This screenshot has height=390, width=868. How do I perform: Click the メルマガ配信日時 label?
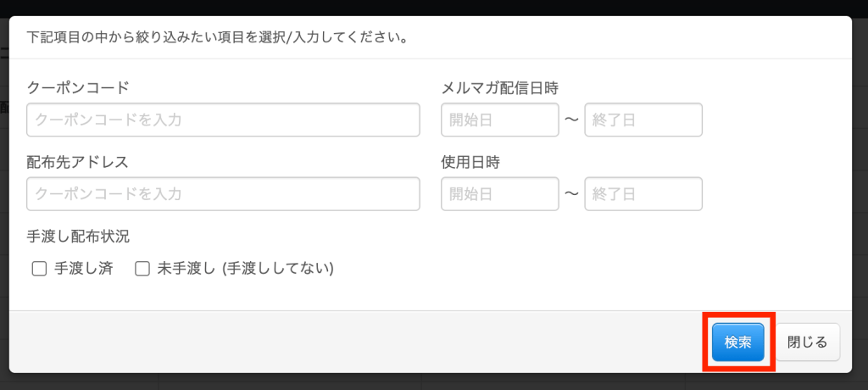pos(499,87)
